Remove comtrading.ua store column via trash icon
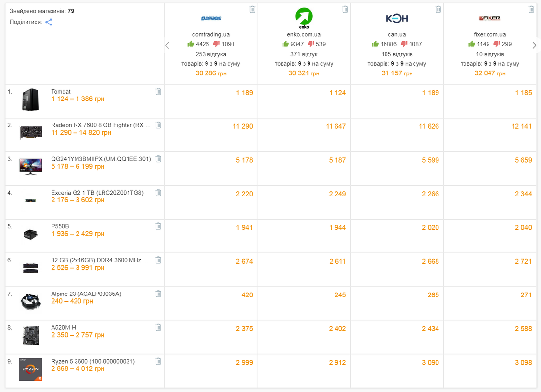Viewport: 541px width, 392px height. click(252, 9)
